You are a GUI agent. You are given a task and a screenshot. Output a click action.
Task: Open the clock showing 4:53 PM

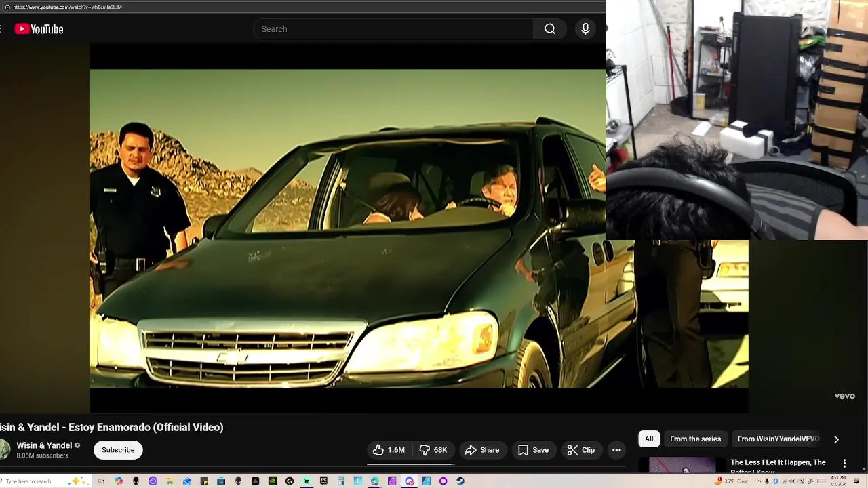838,481
